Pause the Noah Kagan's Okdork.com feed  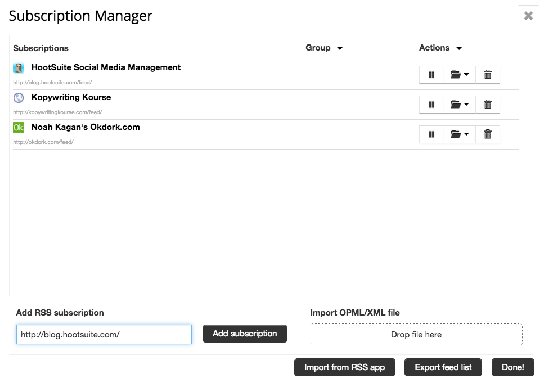431,134
